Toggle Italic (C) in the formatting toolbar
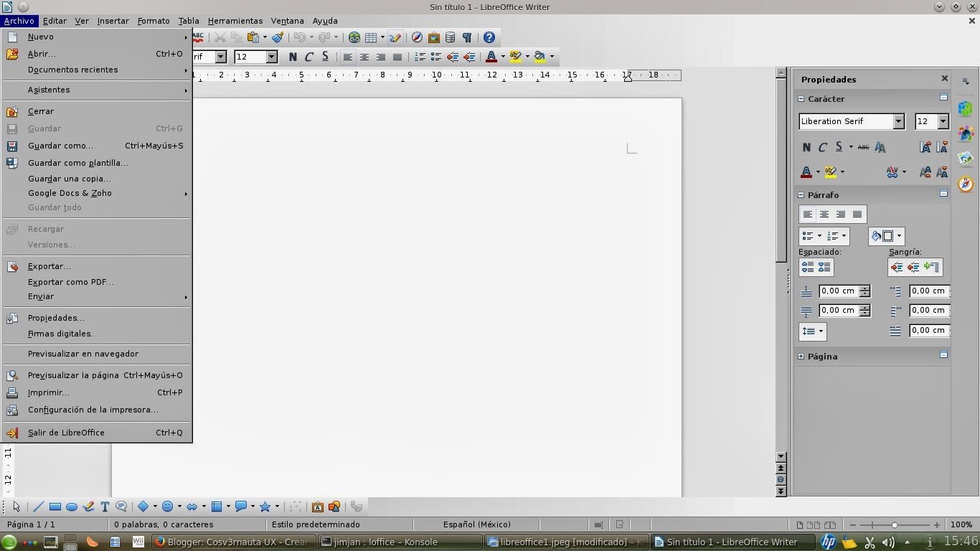980x551 pixels. 309,57
